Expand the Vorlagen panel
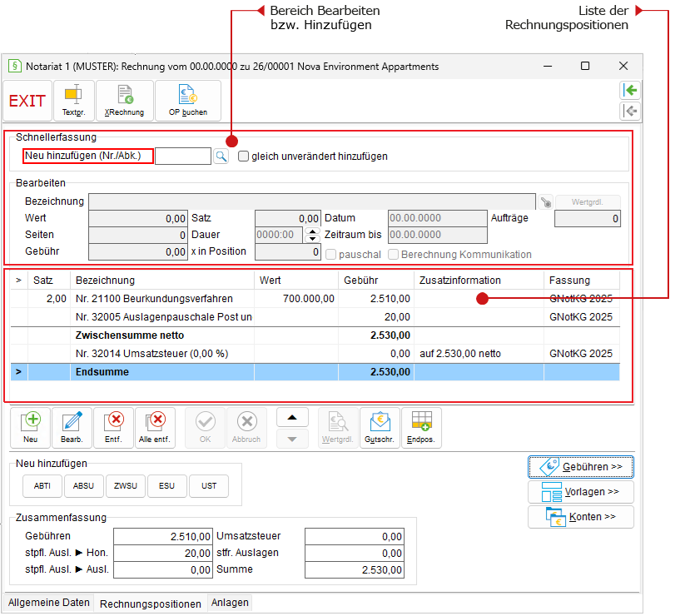Image resolution: width=680 pixels, height=616 pixels. [x=581, y=492]
